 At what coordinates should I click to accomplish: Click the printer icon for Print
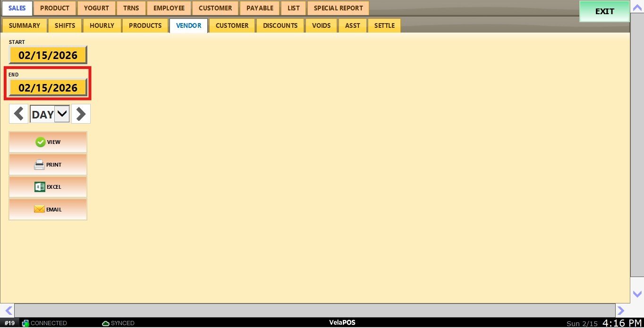tap(40, 165)
